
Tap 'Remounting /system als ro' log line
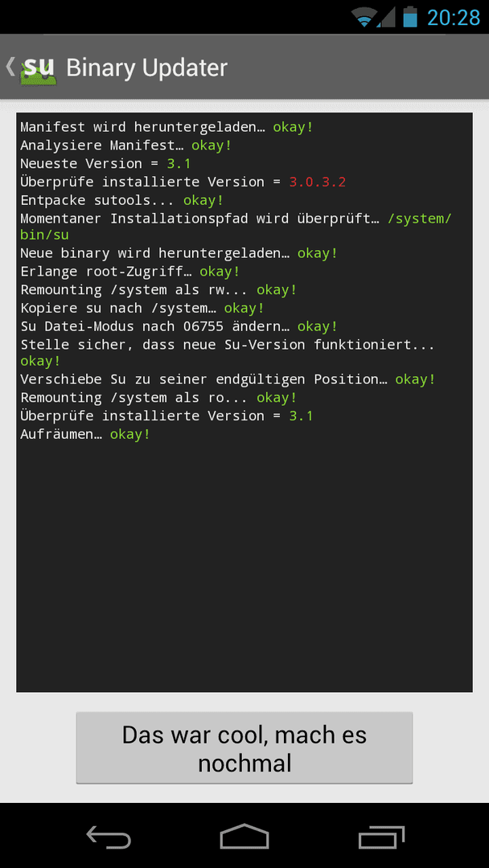[159, 398]
